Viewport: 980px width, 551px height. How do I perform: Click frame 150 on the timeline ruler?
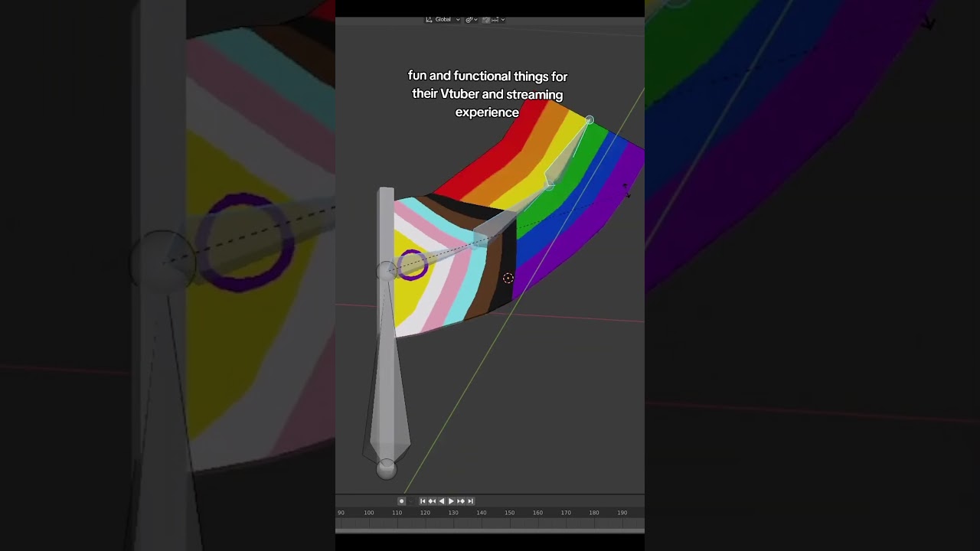pos(509,513)
